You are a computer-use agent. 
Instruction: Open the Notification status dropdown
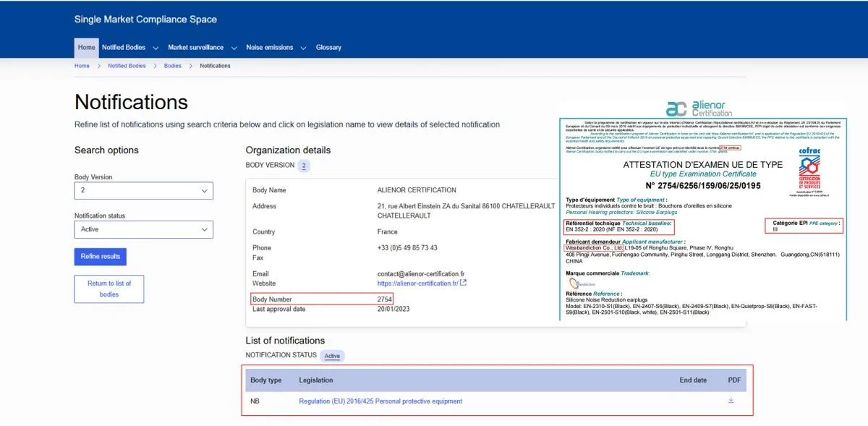pos(143,229)
